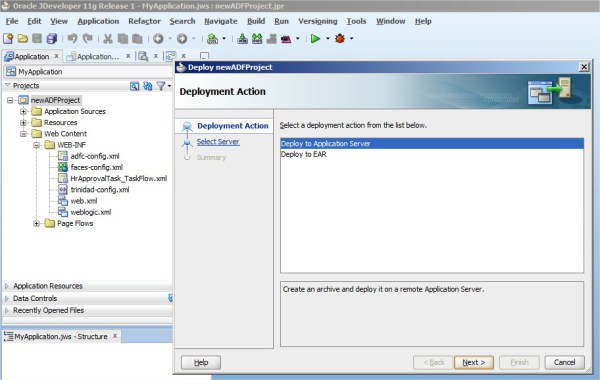Expand the Data Controls section
The height and width of the screenshot is (380, 600).
[x=7, y=298]
